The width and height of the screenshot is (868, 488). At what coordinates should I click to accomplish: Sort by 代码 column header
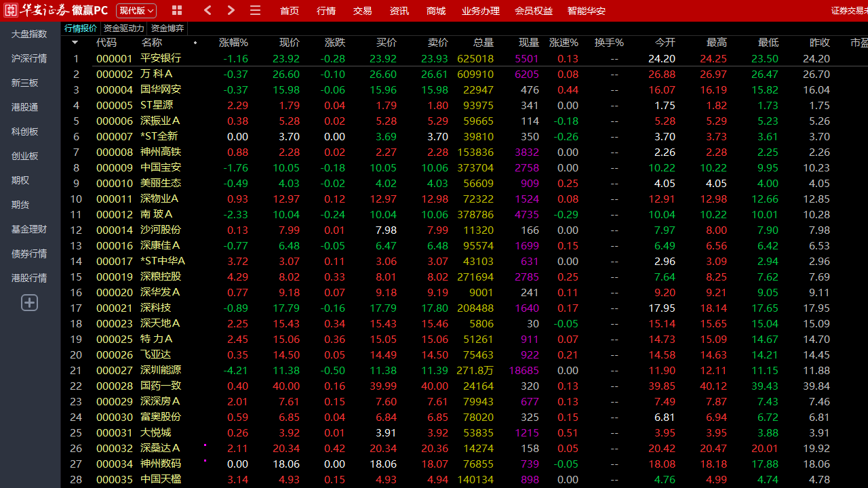(106, 43)
